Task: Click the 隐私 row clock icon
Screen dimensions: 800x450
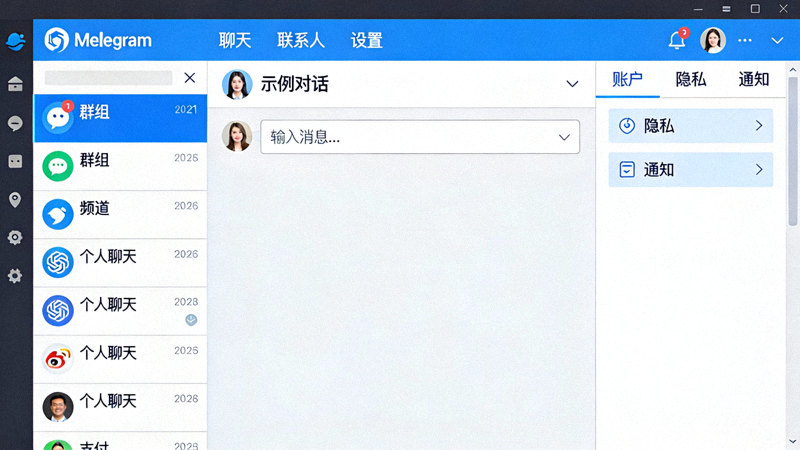Action: pos(627,126)
